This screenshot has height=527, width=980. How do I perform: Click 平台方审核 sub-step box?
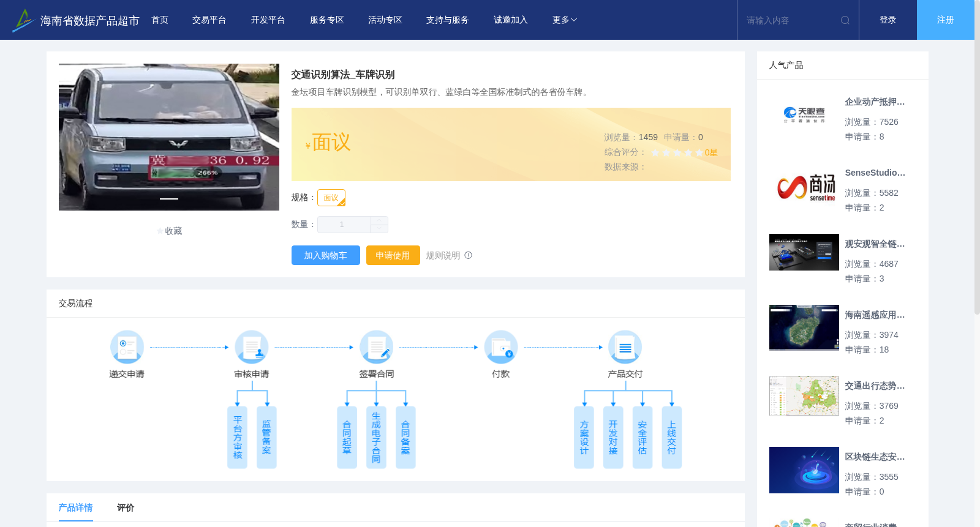[x=238, y=438]
